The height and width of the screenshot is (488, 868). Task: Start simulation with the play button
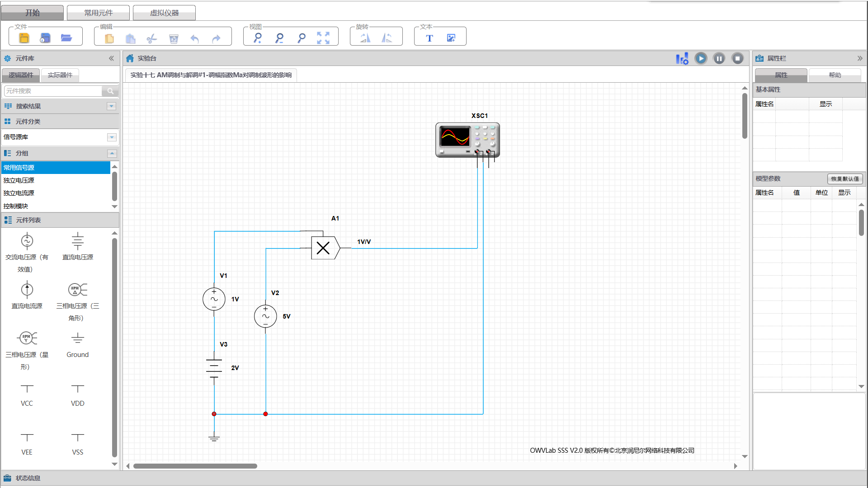click(701, 58)
